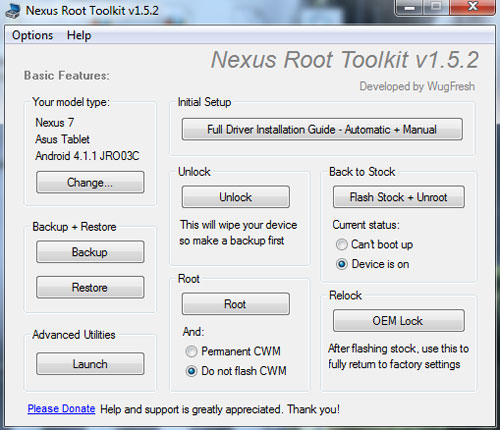Click the OEM Lock button
The height and width of the screenshot is (430, 500).
(399, 321)
